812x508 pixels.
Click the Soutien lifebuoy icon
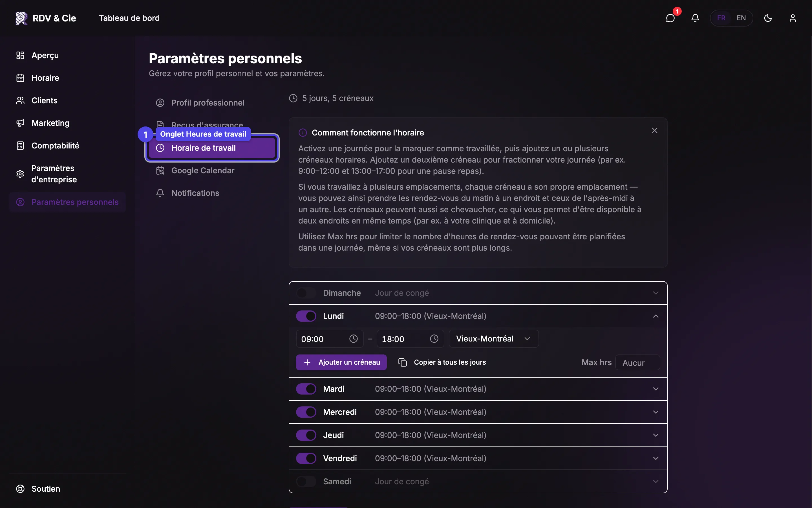[20, 489]
